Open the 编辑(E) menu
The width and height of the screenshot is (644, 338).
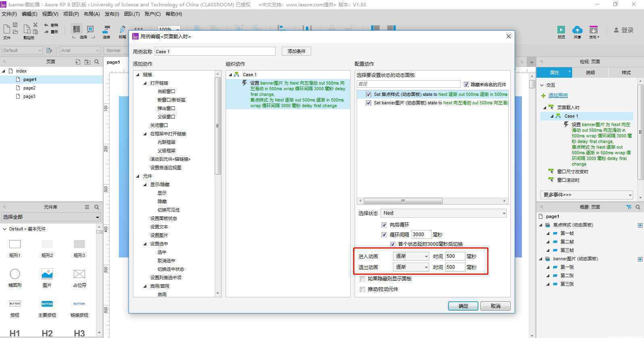(x=29, y=14)
